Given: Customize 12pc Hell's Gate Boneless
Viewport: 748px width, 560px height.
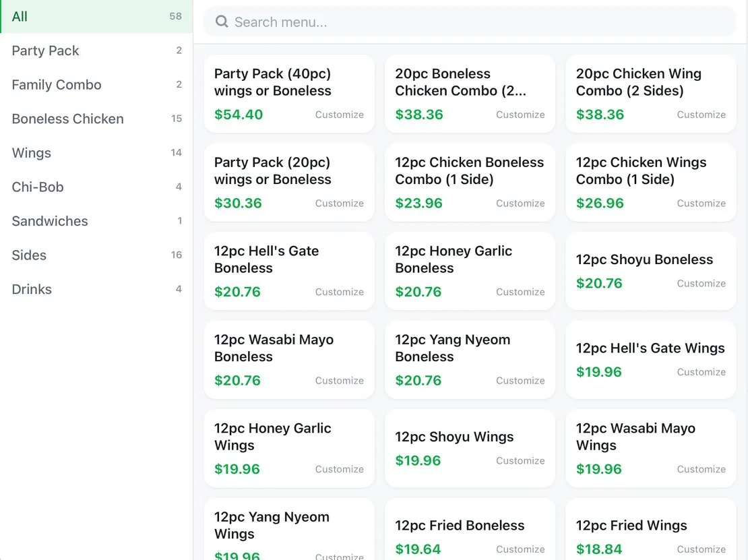Looking at the screenshot, I should click(x=339, y=292).
